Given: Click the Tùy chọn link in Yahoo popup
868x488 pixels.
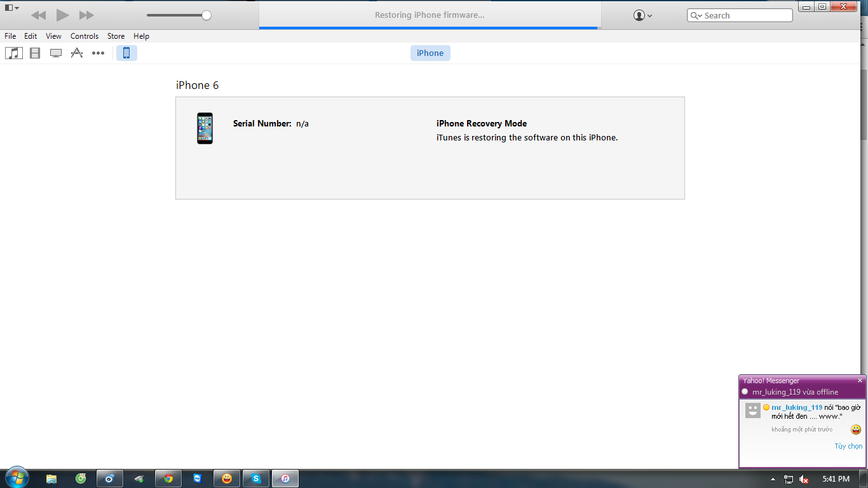Looking at the screenshot, I should [848, 446].
